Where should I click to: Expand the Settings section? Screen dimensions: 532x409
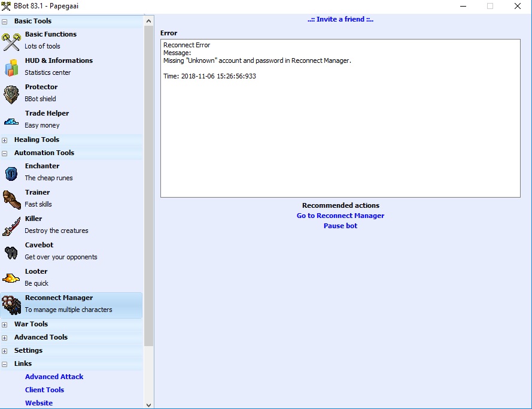coord(5,351)
